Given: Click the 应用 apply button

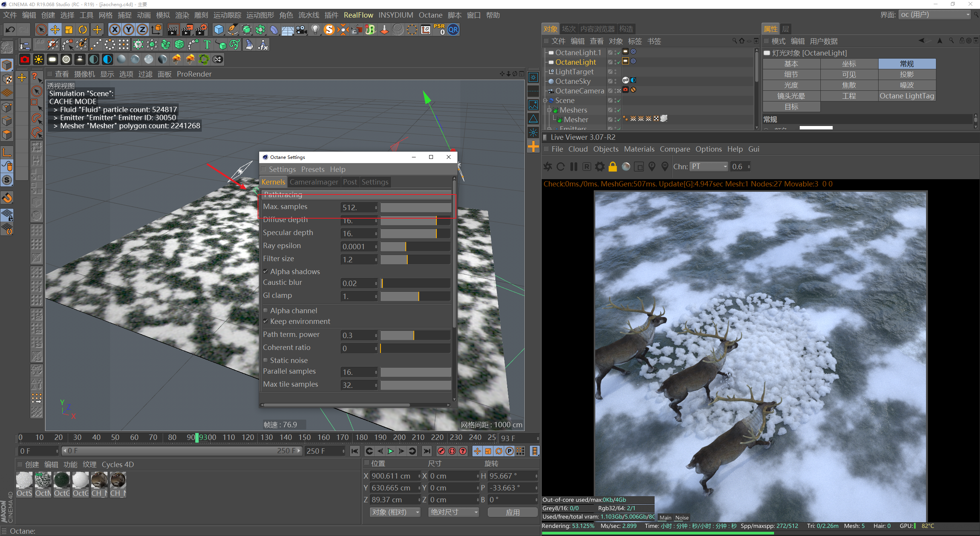Looking at the screenshot, I should (x=513, y=512).
